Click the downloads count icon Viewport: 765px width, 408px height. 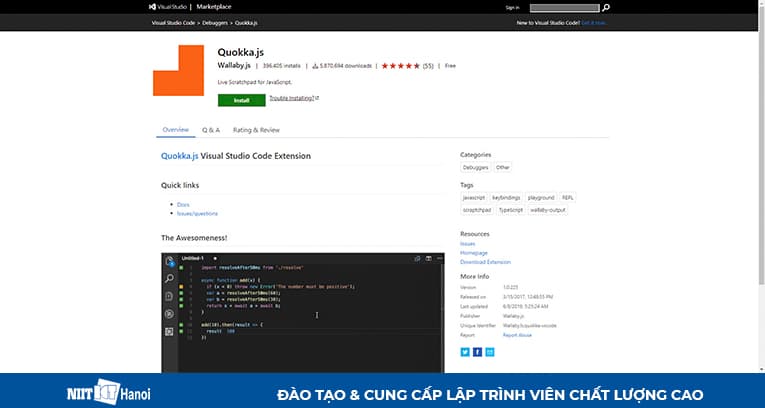coord(315,66)
